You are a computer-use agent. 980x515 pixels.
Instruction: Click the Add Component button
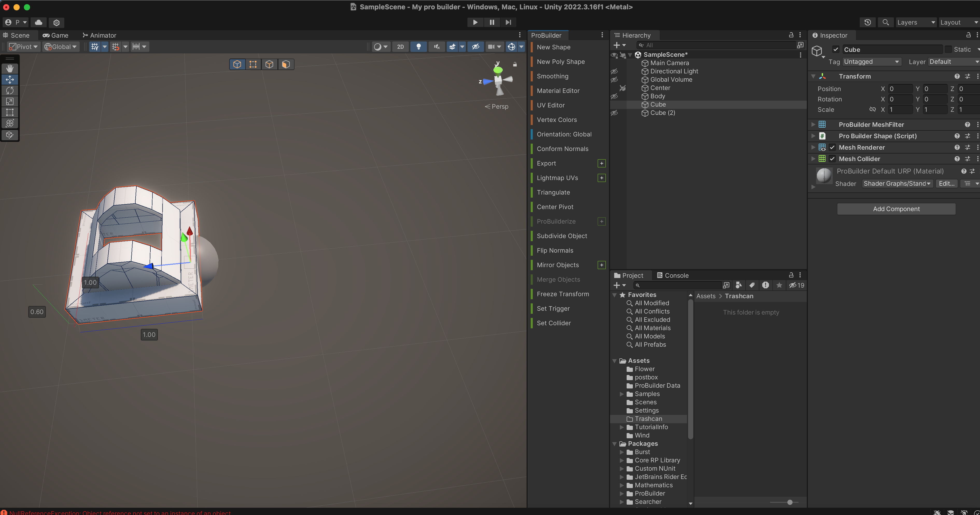(x=896, y=209)
